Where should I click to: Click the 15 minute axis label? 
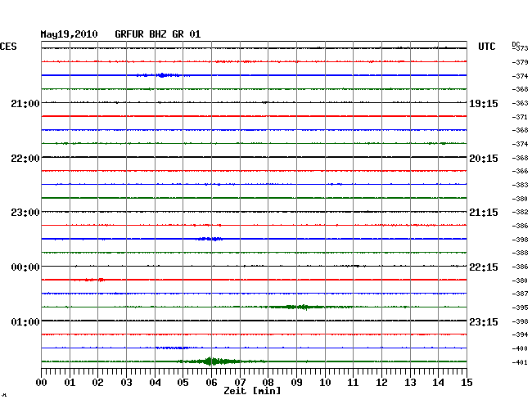[467, 383]
